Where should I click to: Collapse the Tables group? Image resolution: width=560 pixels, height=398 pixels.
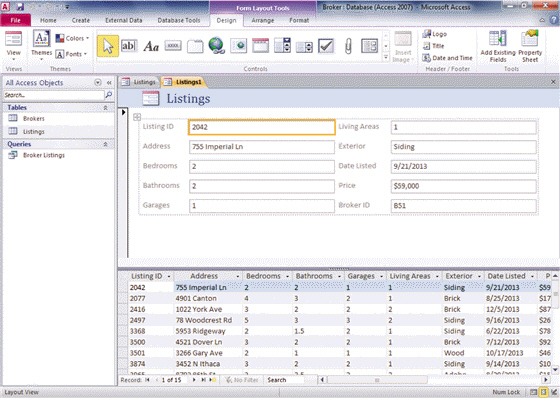[x=106, y=108]
